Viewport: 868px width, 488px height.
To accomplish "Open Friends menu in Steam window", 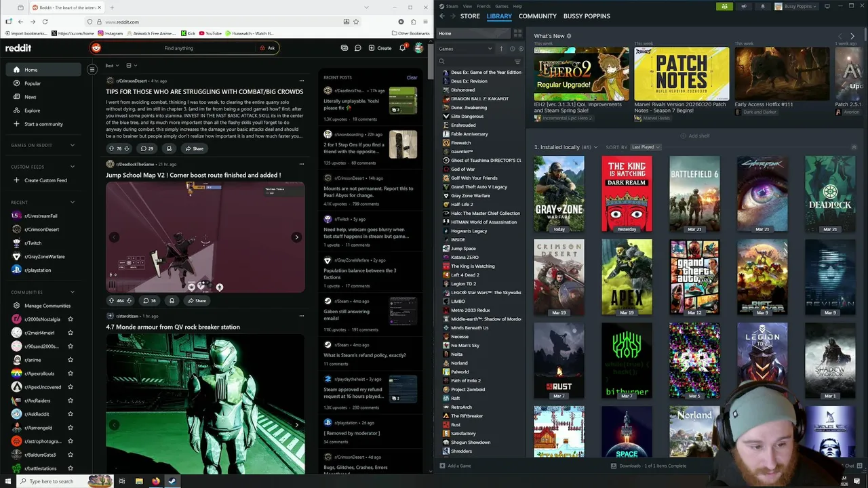I will pyautogui.click(x=483, y=6).
